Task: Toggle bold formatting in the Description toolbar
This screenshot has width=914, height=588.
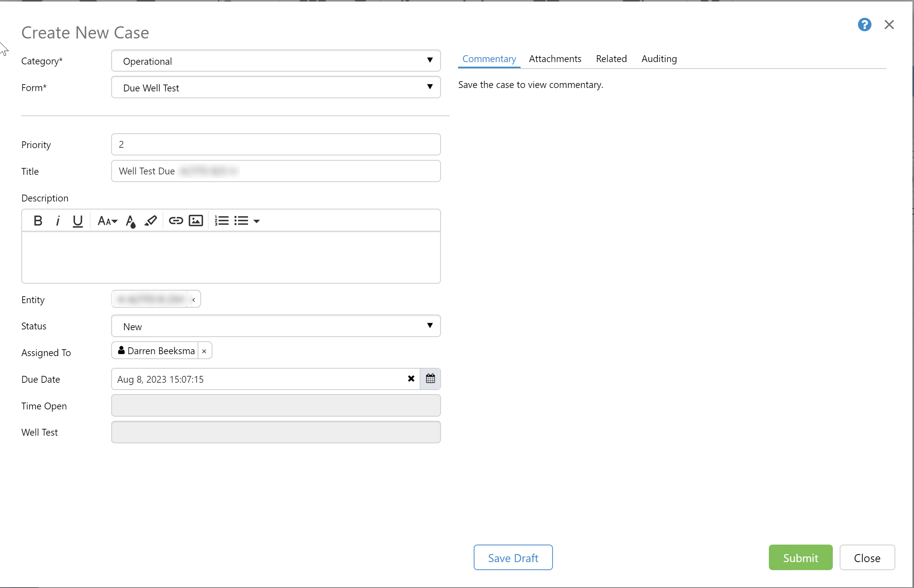Action: pyautogui.click(x=38, y=221)
